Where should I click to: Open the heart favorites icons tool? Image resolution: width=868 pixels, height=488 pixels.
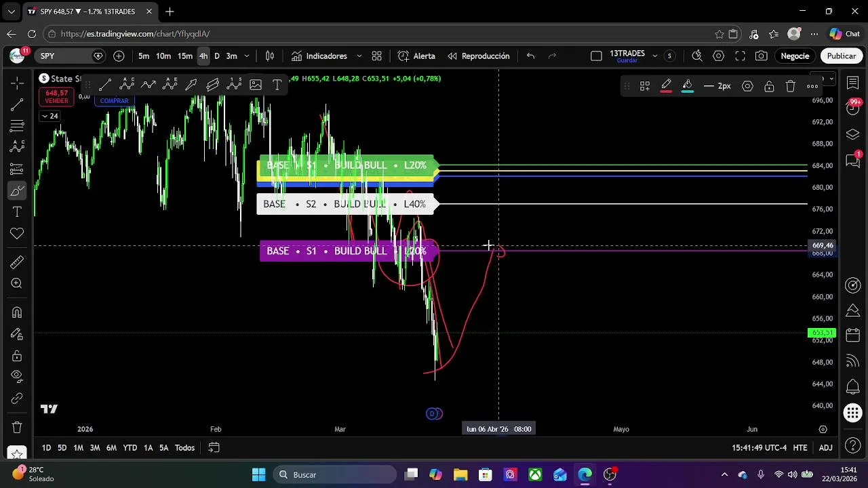17,234
